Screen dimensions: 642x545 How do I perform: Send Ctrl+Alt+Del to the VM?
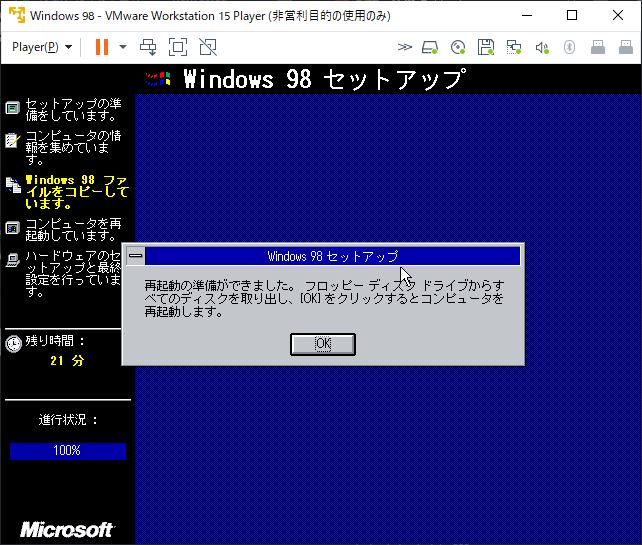tap(148, 47)
